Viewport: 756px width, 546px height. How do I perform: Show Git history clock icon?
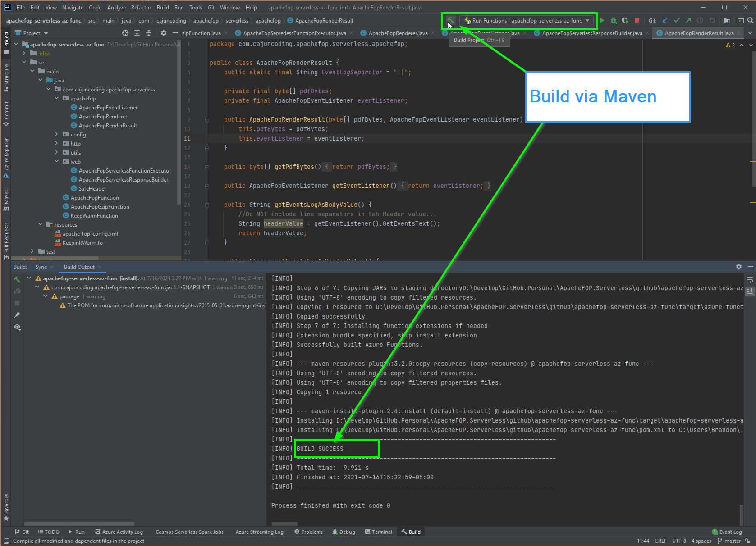point(700,21)
